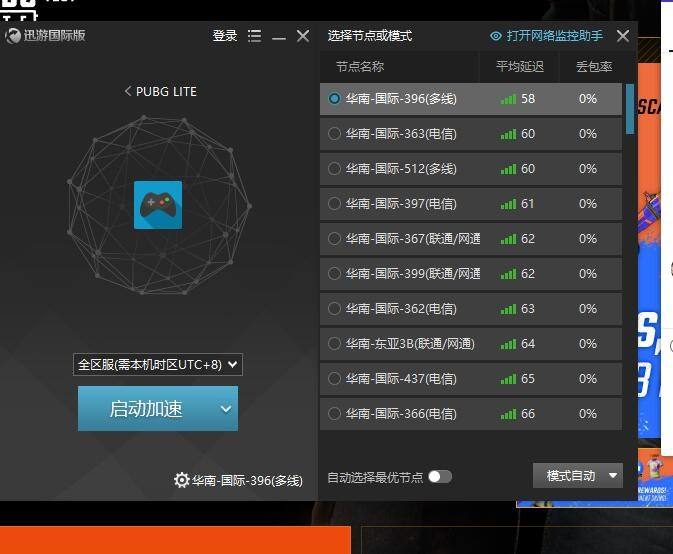Select radio for 华南-国际-363(电信)

[334, 133]
